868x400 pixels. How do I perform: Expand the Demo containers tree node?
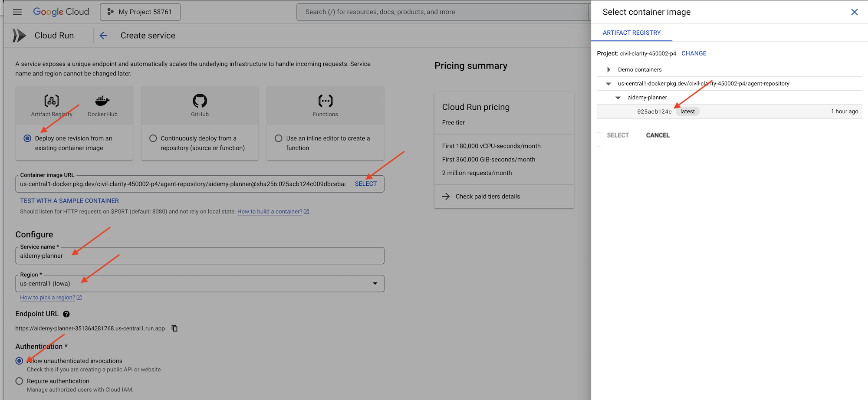click(x=608, y=70)
